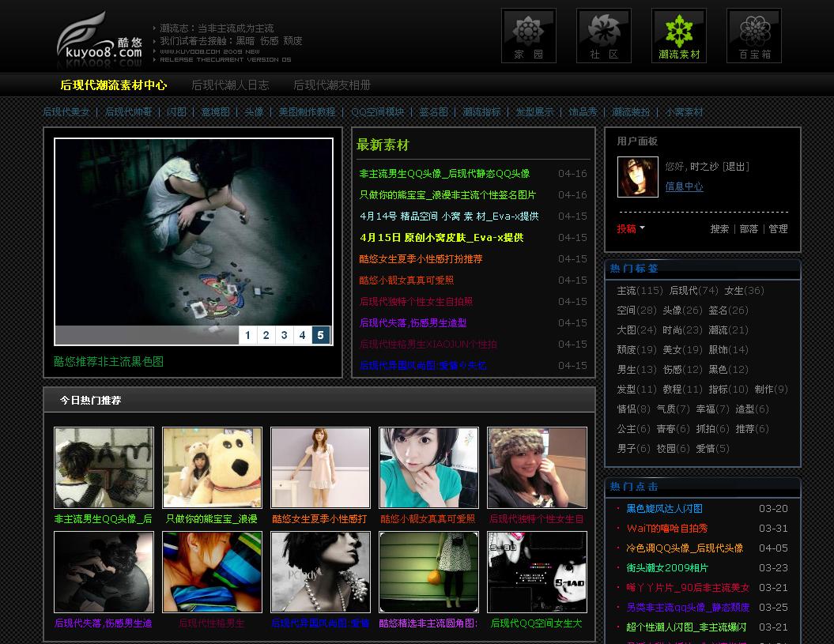Image resolution: width=834 pixels, height=644 pixels.
Task: Go to slideshow image 1
Action: coord(247,335)
